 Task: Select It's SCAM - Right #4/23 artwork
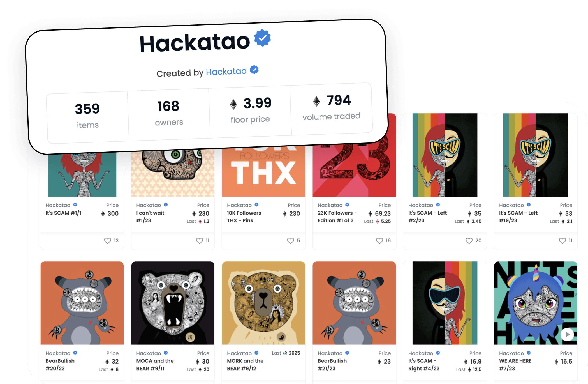tap(445, 303)
